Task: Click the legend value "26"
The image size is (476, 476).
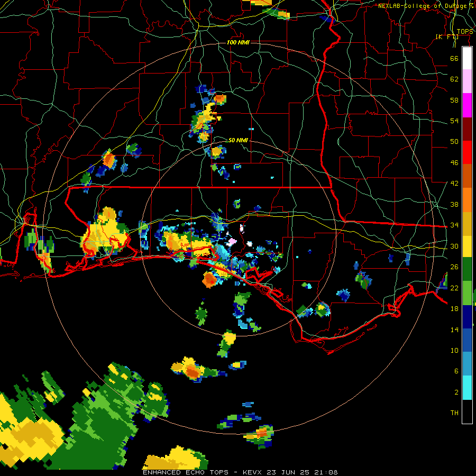Action: pos(454,267)
